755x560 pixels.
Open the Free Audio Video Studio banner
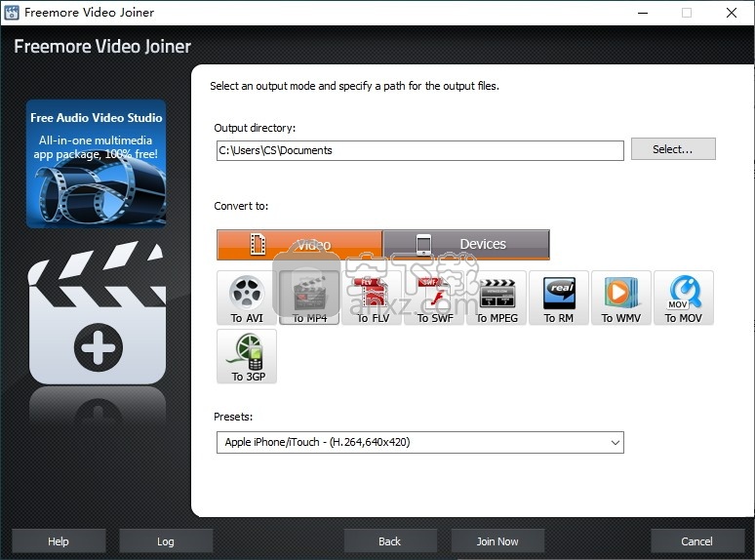[97, 164]
